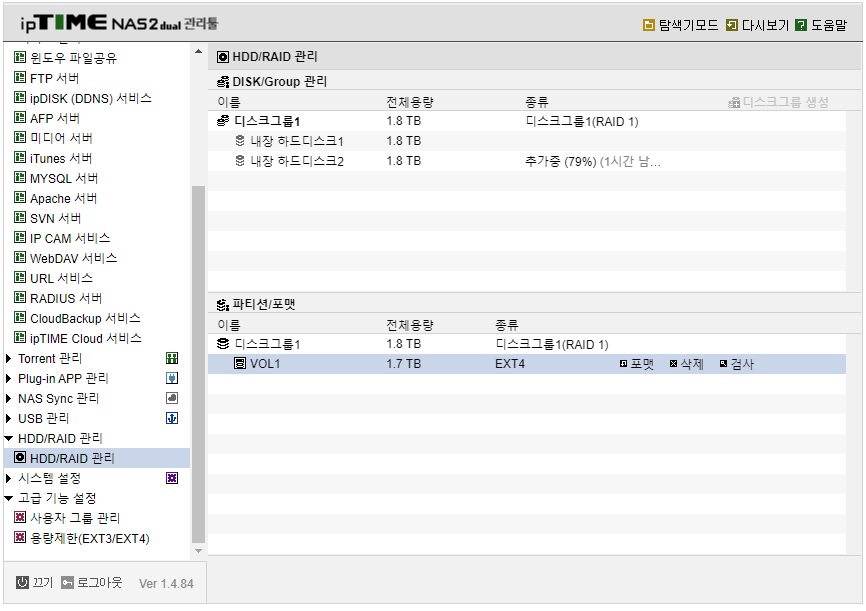
Task: Click the Apache 서버 icon
Action: (20, 197)
